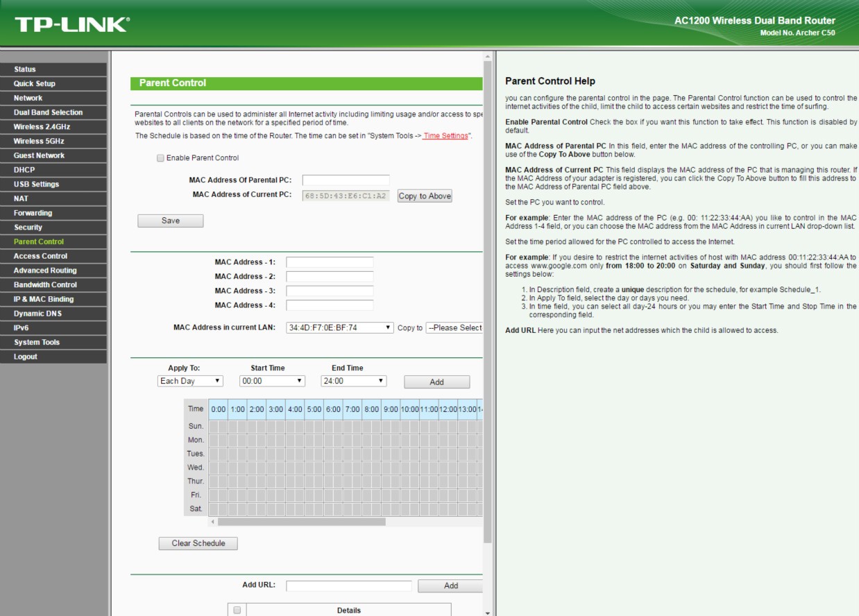Expand the Start Time dropdown
This screenshot has height=616, width=859.
[x=272, y=381]
